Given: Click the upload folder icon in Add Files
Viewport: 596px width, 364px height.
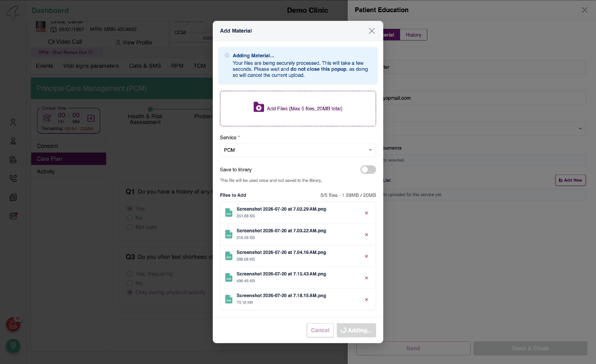Looking at the screenshot, I should (259, 107).
